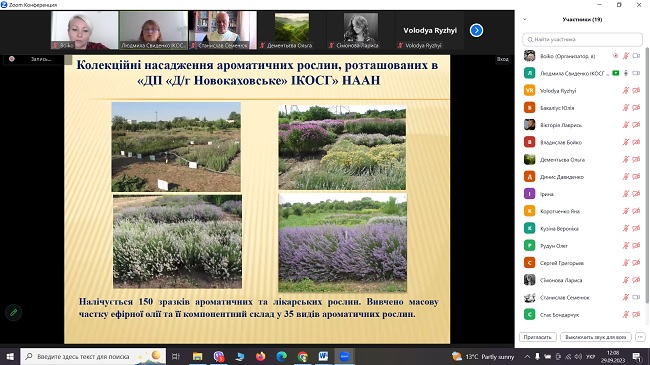Click the Zoom icon on taskbar
The height and width of the screenshot is (365, 650).
coord(344,356)
